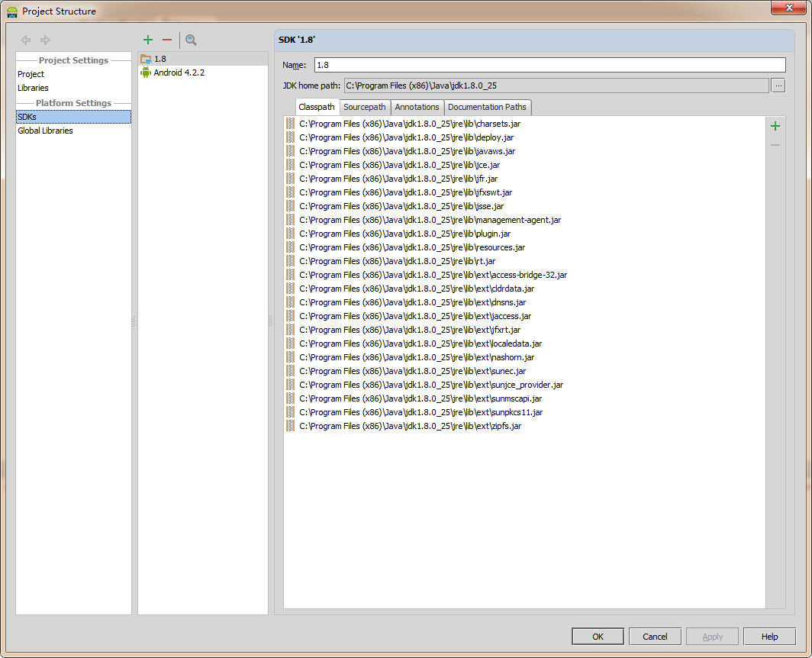Image resolution: width=812 pixels, height=658 pixels.
Task: Select the Android 4.2.2 SDK entry
Action: coord(203,73)
